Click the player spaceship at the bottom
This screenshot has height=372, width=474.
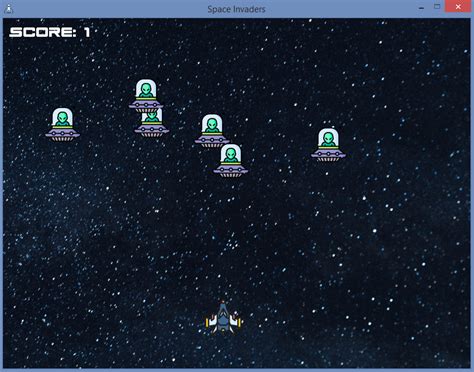tap(224, 318)
